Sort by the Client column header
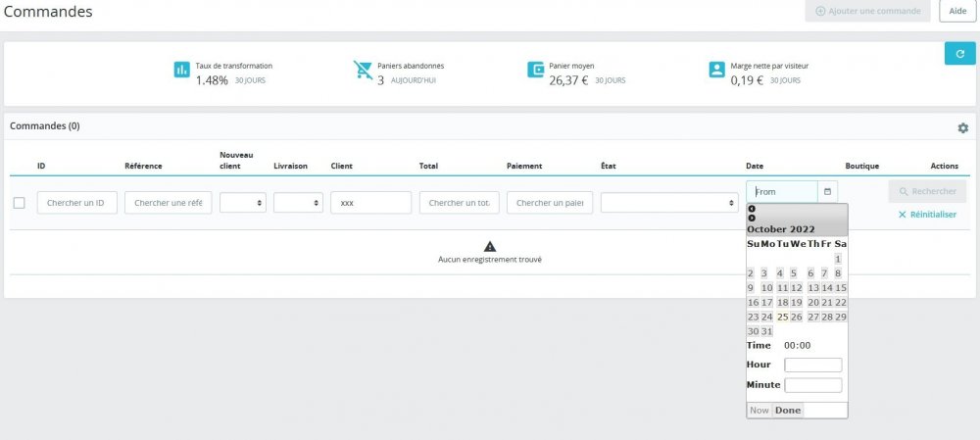 point(341,166)
